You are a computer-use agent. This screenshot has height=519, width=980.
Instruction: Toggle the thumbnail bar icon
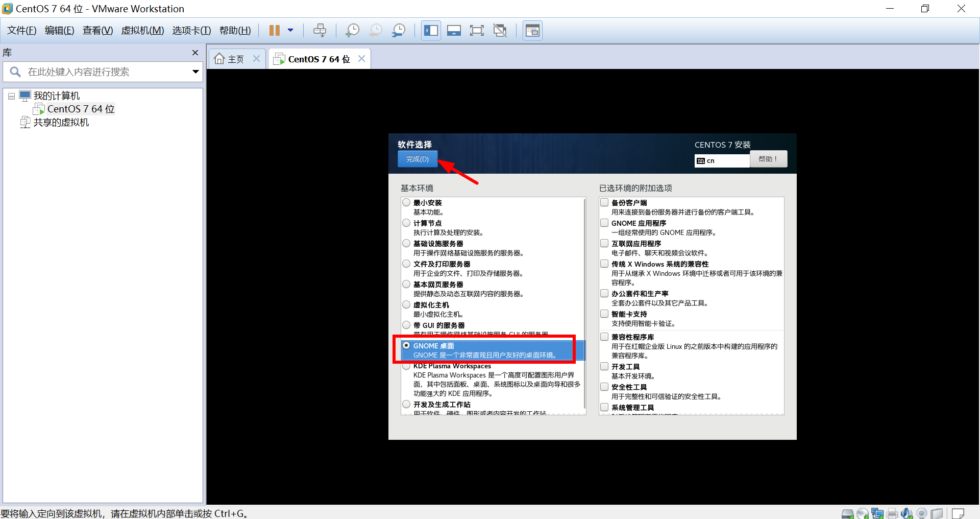pos(454,31)
